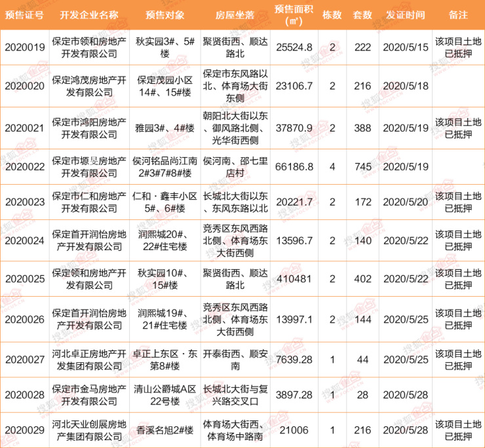Click the 香溪名旭2#楼 cell
Viewport: 485px width, 448px height.
[x=165, y=430]
